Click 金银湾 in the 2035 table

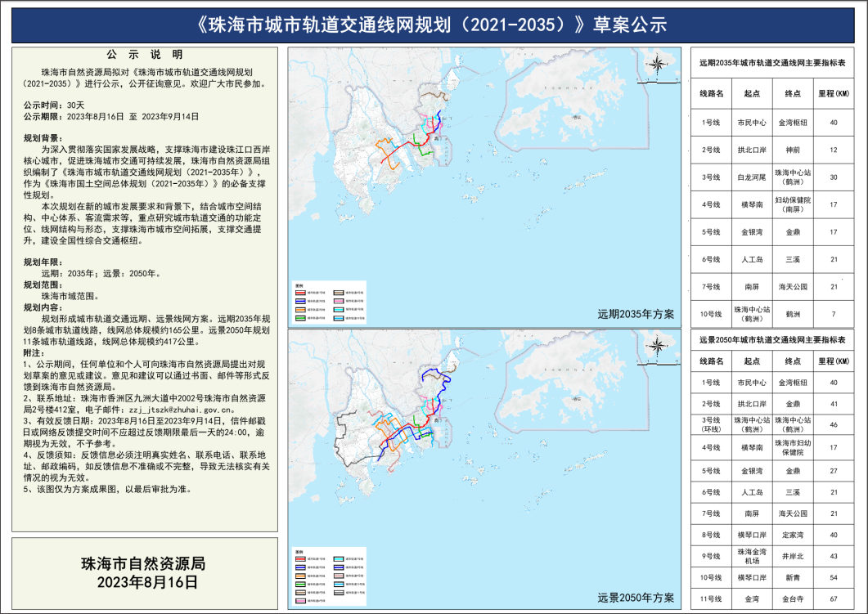752,232
